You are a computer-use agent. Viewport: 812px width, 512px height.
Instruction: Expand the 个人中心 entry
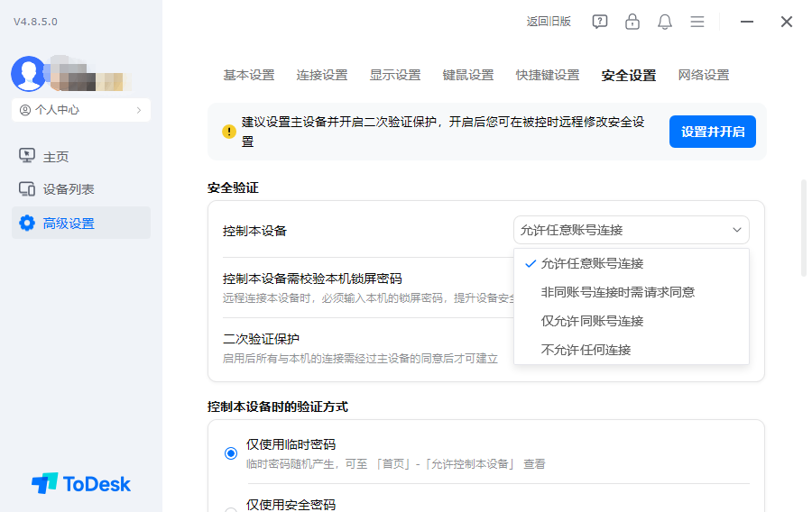[x=81, y=110]
